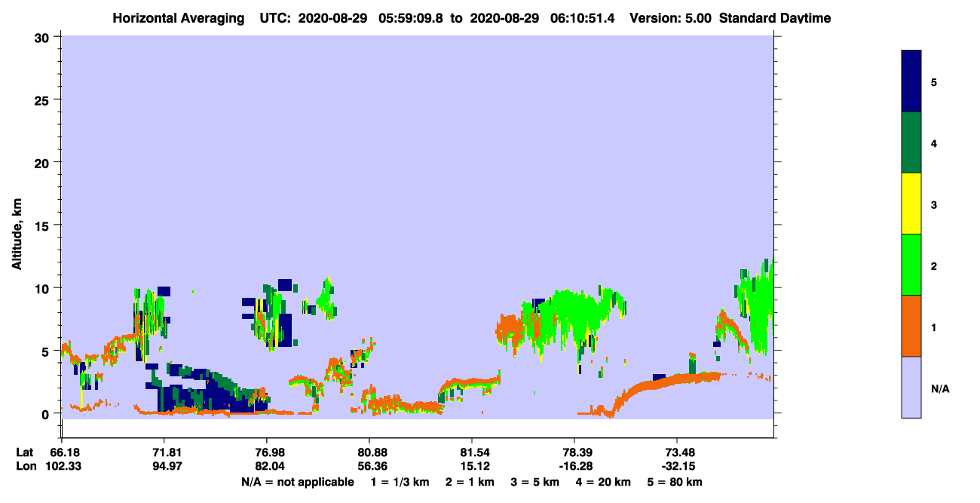
Task: Click latitude value 76.98
Action: point(267,452)
